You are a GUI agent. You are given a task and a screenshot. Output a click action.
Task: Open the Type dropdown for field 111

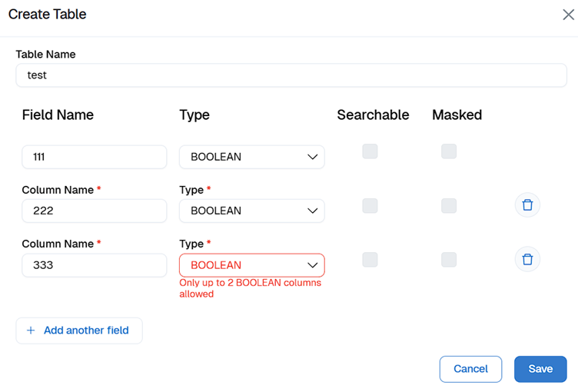tap(251, 157)
